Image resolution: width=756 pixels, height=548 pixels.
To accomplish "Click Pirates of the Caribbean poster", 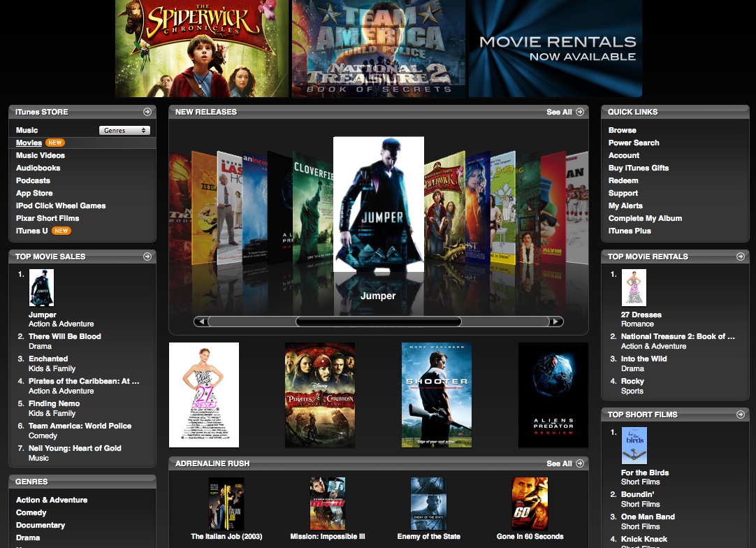I will (x=320, y=395).
